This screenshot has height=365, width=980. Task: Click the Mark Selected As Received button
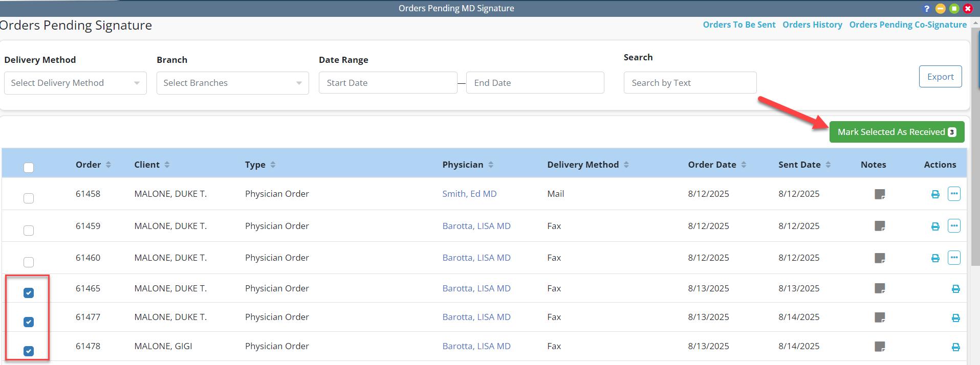pyautogui.click(x=896, y=132)
